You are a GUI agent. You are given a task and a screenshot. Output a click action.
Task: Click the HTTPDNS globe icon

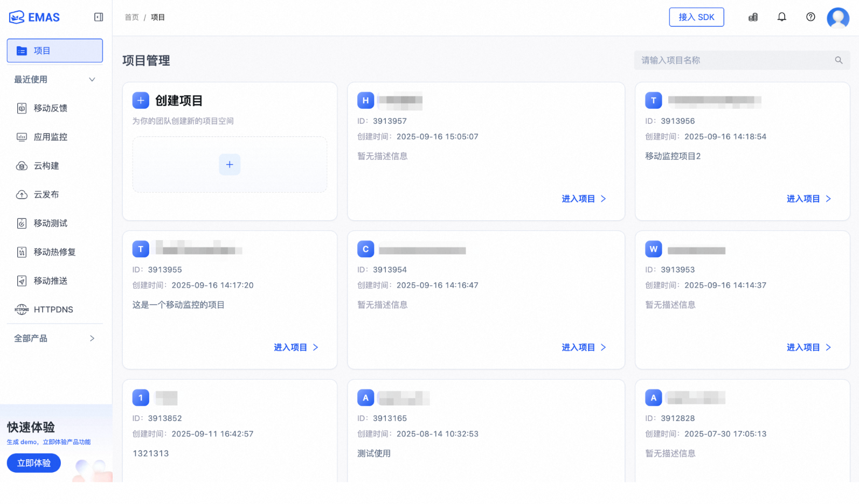(22, 310)
